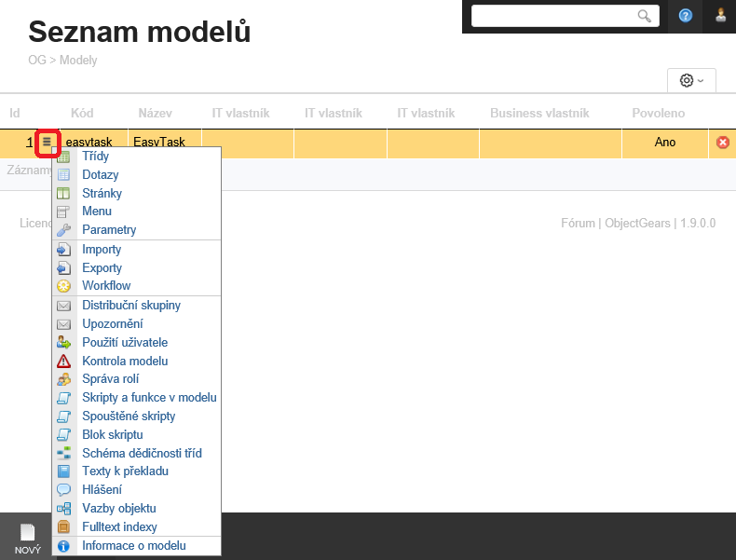Open help with the blue question mark icon
The width and height of the screenshot is (736, 560).
[x=686, y=16]
